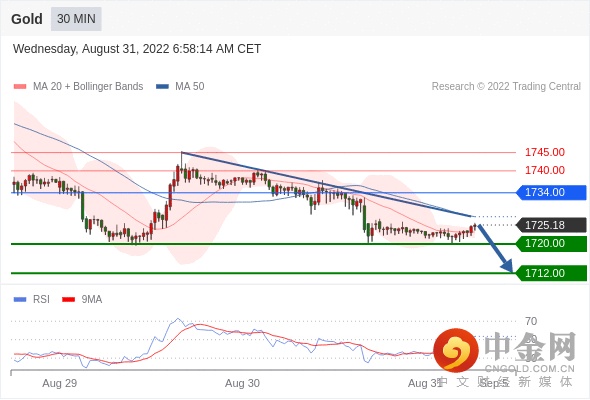Select the RSI legend label
Viewport: 590px width, 400px height.
[x=41, y=300]
